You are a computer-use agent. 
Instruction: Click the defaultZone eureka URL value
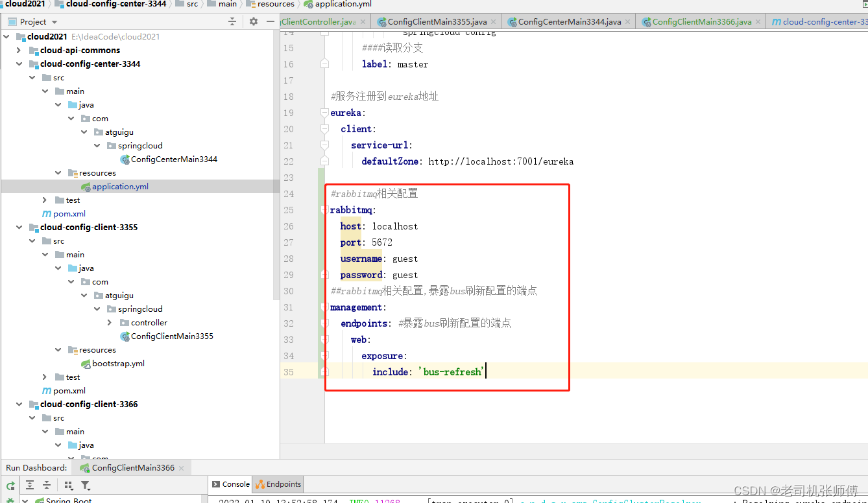tap(501, 161)
